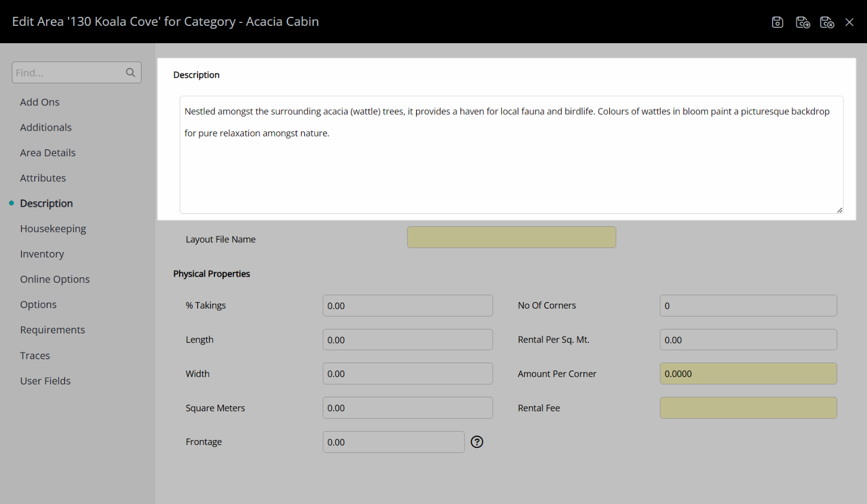867x504 pixels.
Task: Click the Rental Fee label
Action: click(539, 408)
